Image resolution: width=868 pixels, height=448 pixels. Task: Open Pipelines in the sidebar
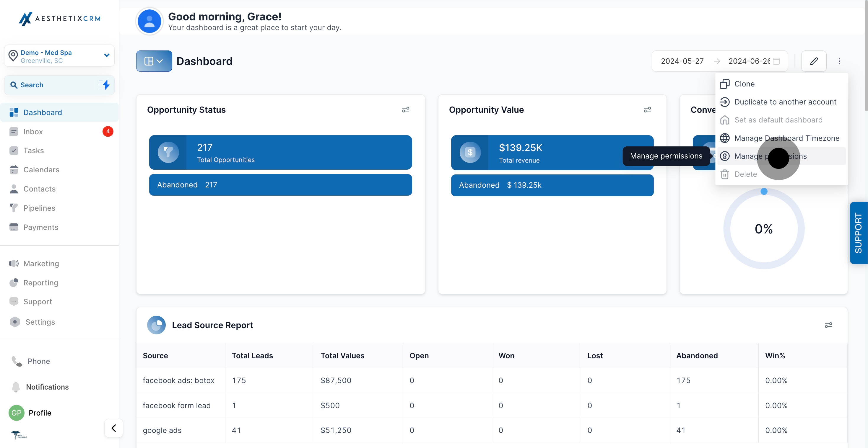tap(39, 208)
